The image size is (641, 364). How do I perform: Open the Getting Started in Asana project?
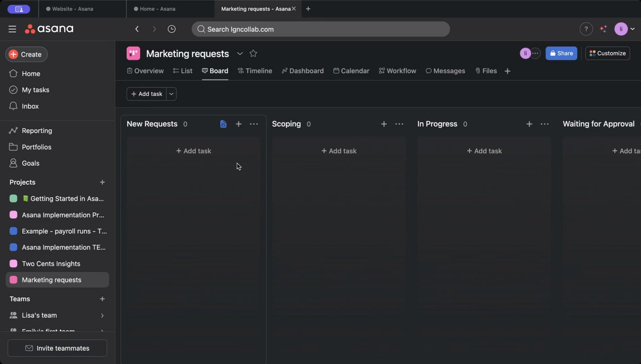click(57, 199)
